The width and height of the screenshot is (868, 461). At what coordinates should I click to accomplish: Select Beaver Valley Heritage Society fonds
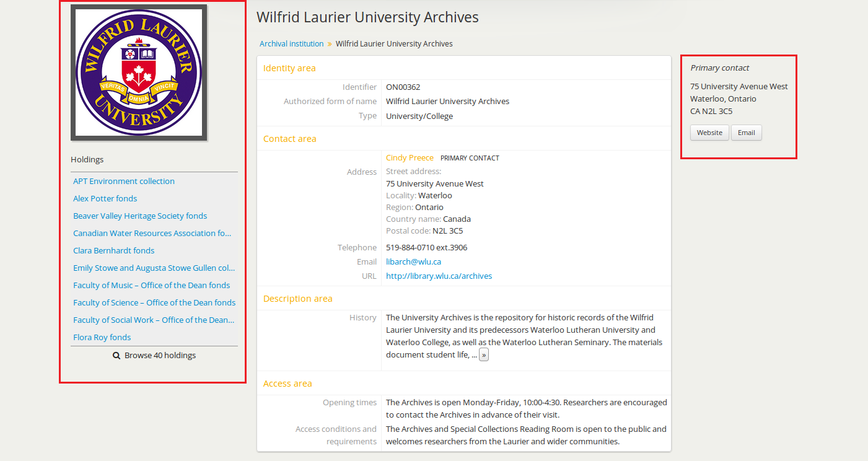tap(140, 216)
